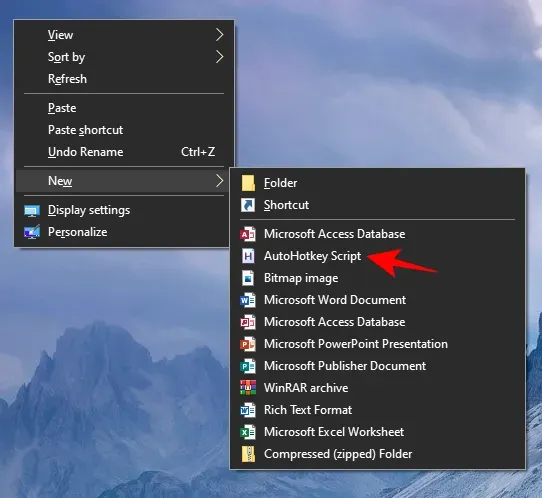The image size is (542, 498).
Task: Select Microsoft Publisher Document entry
Action: tap(377, 366)
